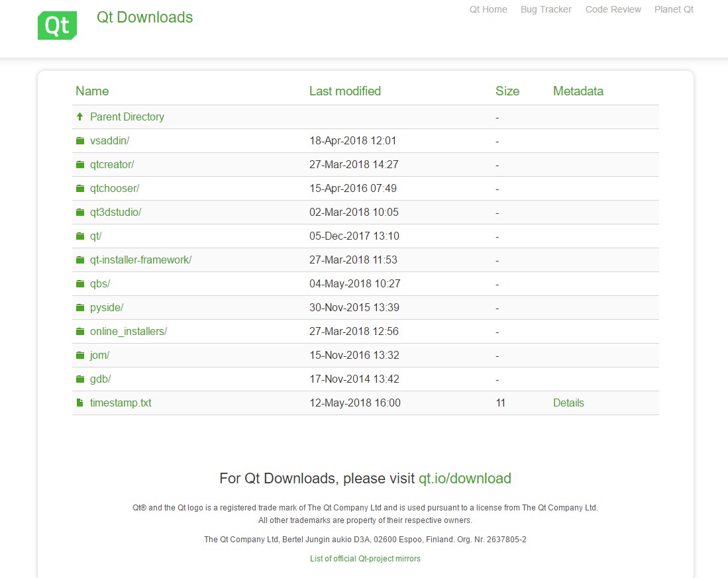Open the Planet Qt navigation link
728x578 pixels.
click(x=674, y=9)
